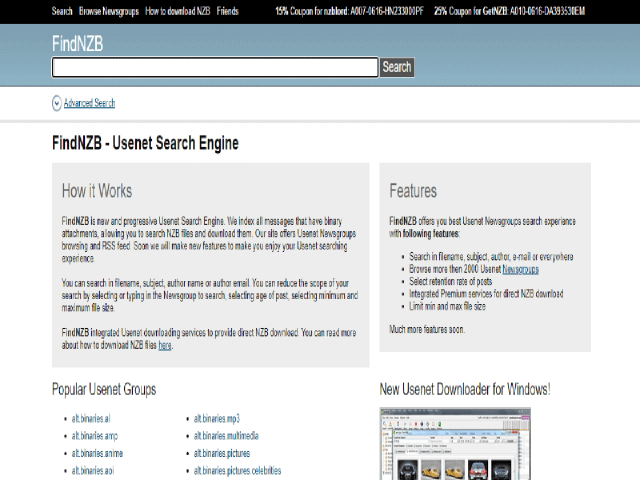Click the Search button next to the query box
The image size is (640, 480).
tap(397, 67)
